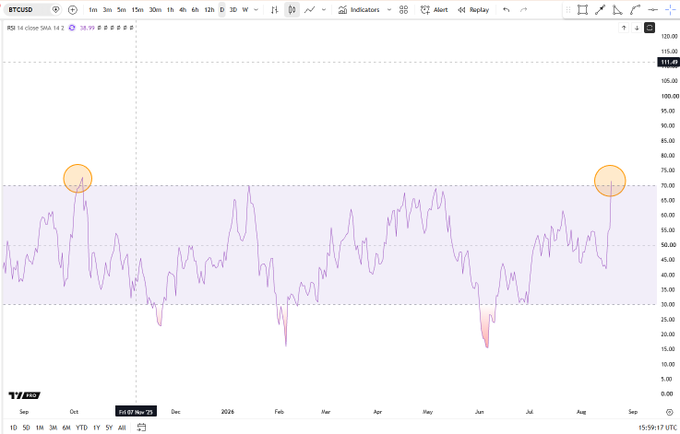Open the indicator templates grid icon
The width and height of the screenshot is (680, 434).
click(403, 10)
